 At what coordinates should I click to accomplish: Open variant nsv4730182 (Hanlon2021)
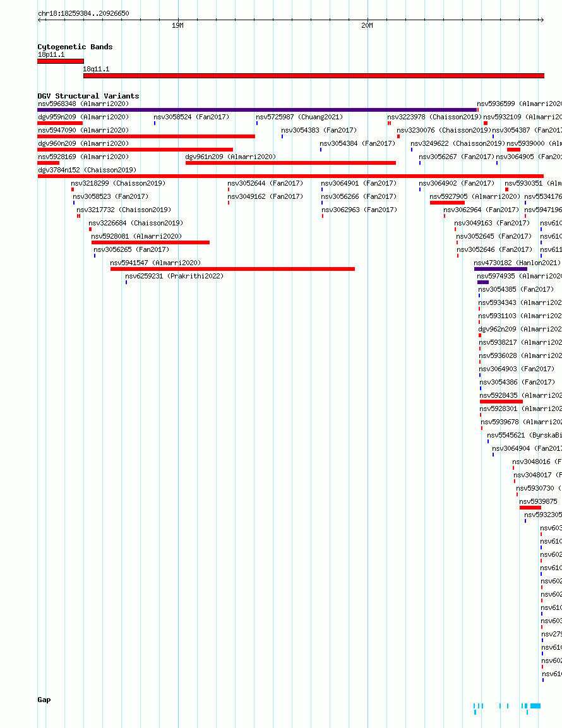coord(517,263)
